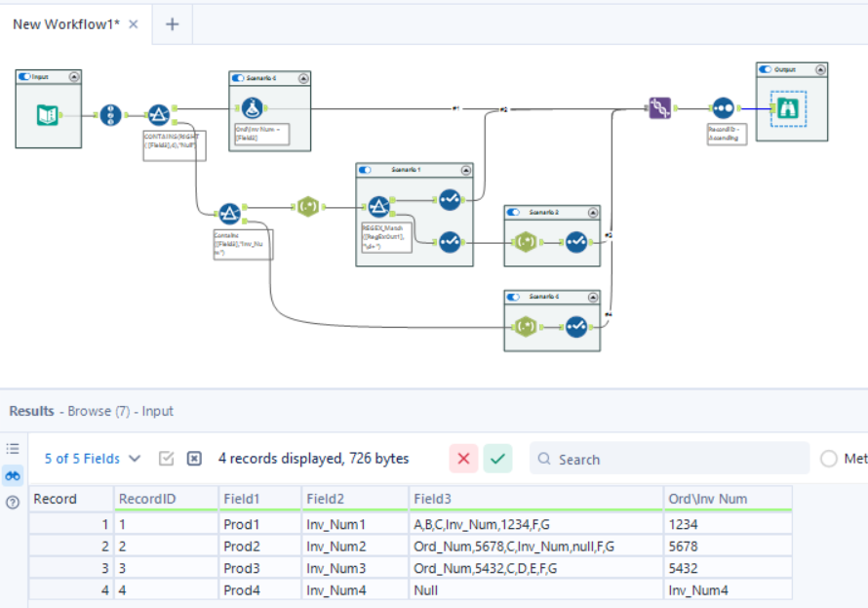Screen dimensions: 868x608
Task: Select the Filter tool inside Scenario 1
Action: coord(378,207)
